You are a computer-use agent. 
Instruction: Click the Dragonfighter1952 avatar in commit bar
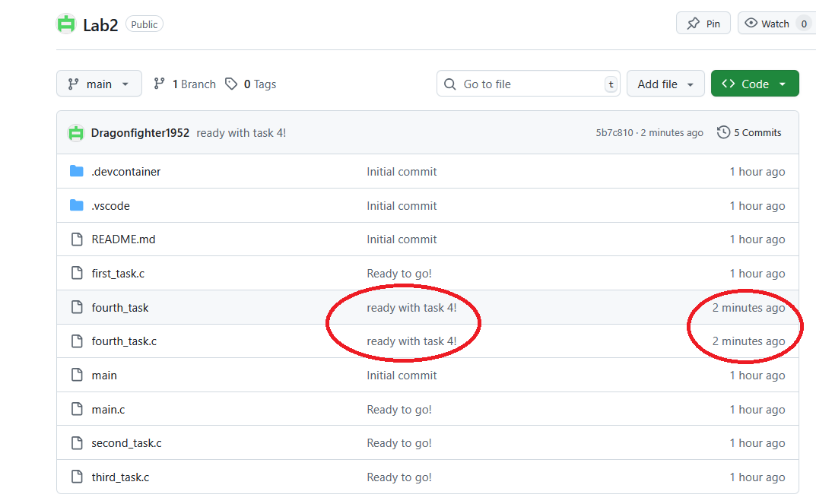pos(75,133)
